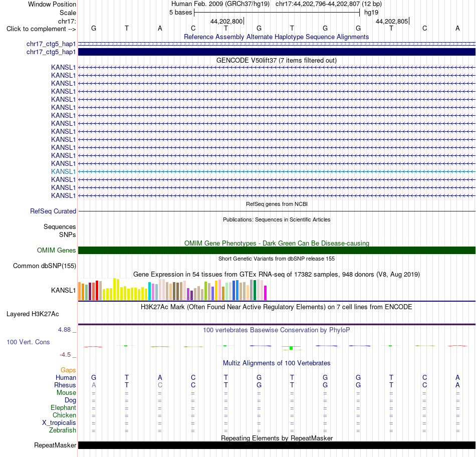
Task: Click first base G in sequence row
Action: pyautogui.click(x=94, y=28)
